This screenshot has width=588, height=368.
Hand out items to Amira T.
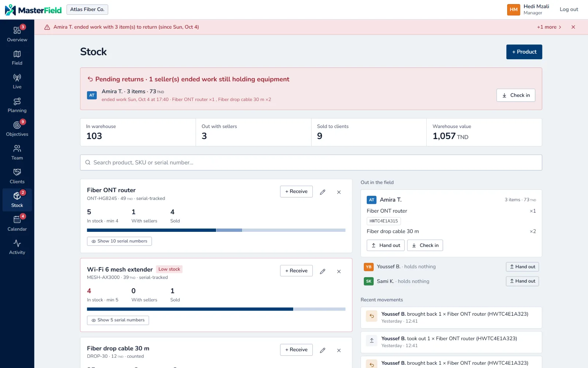(386, 245)
